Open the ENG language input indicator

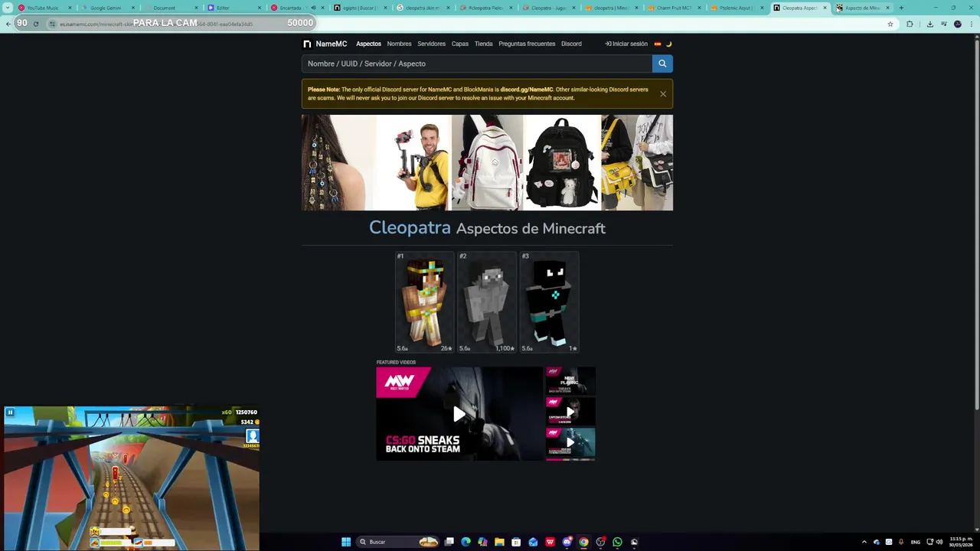(x=916, y=542)
